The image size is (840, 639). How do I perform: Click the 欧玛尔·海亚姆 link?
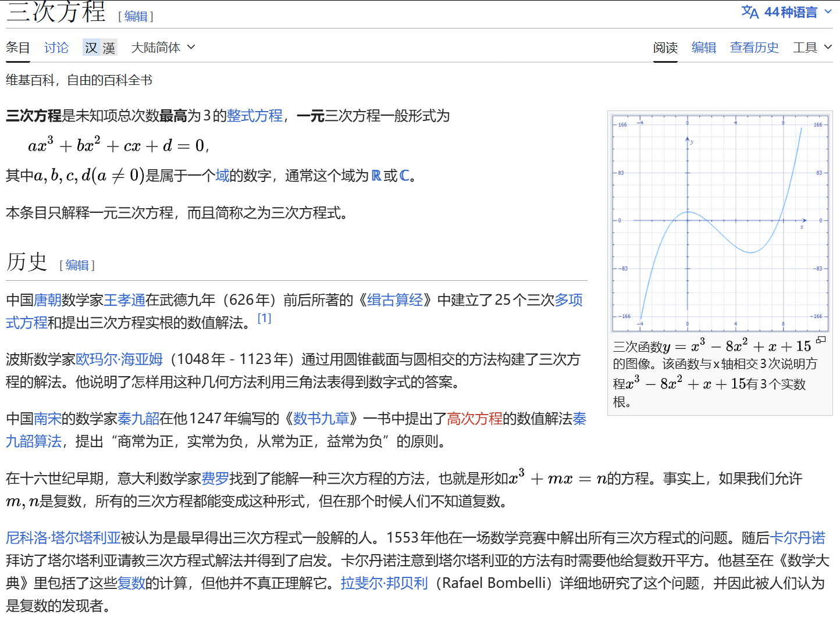coord(118,359)
